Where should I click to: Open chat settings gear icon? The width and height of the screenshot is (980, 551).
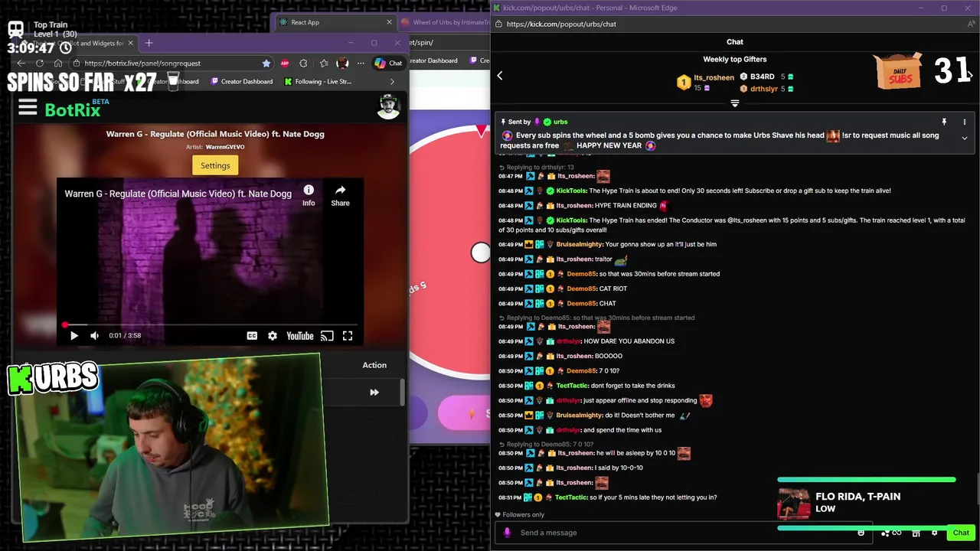point(934,533)
